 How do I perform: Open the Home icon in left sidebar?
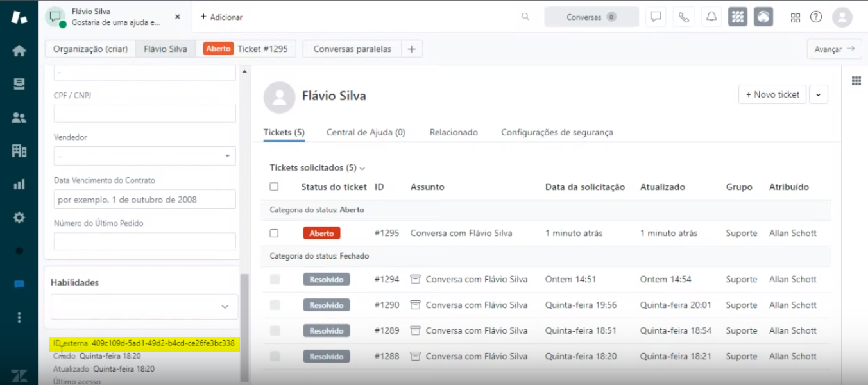coord(19,51)
